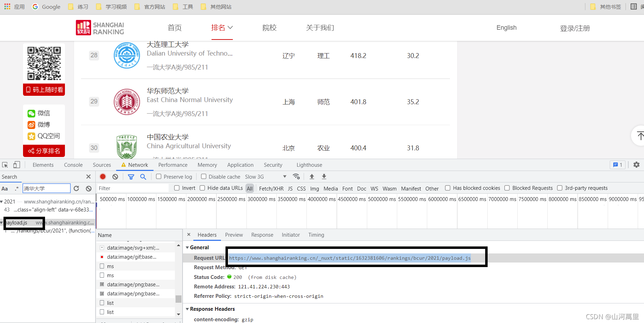Screen dimensions: 644x323
Task: Share to QQ空间 icon
Action: coord(31,136)
